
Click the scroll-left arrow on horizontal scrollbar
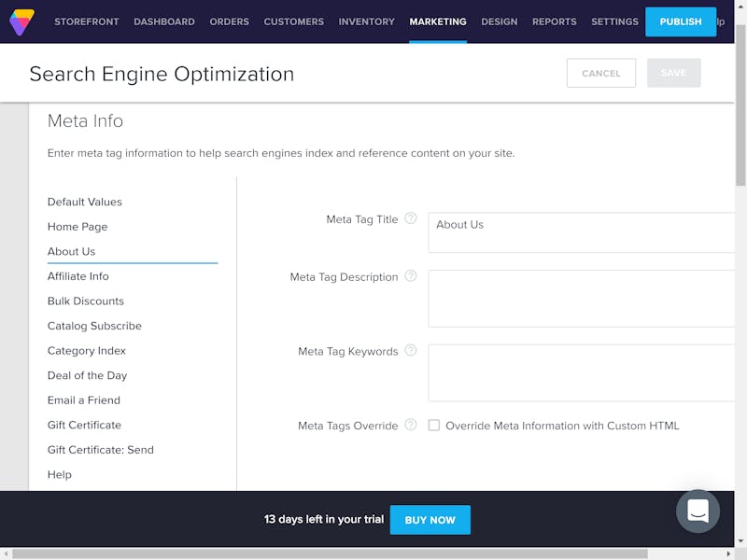click(6, 553)
